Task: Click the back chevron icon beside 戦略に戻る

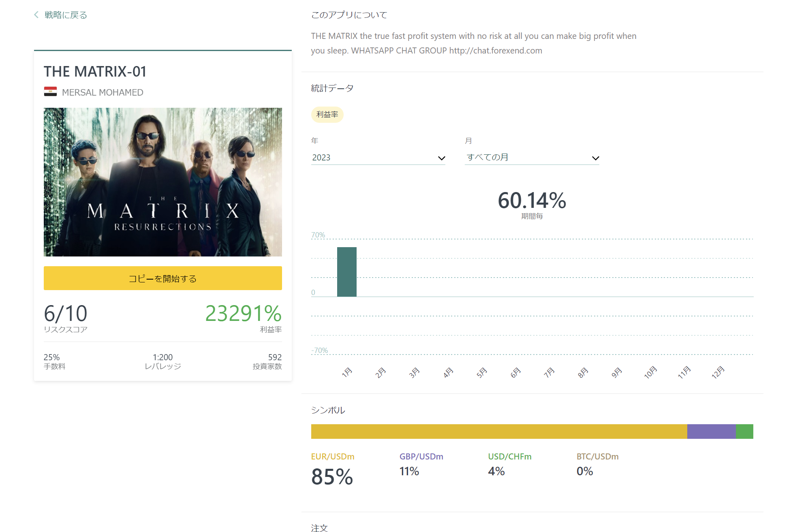Action: point(36,15)
